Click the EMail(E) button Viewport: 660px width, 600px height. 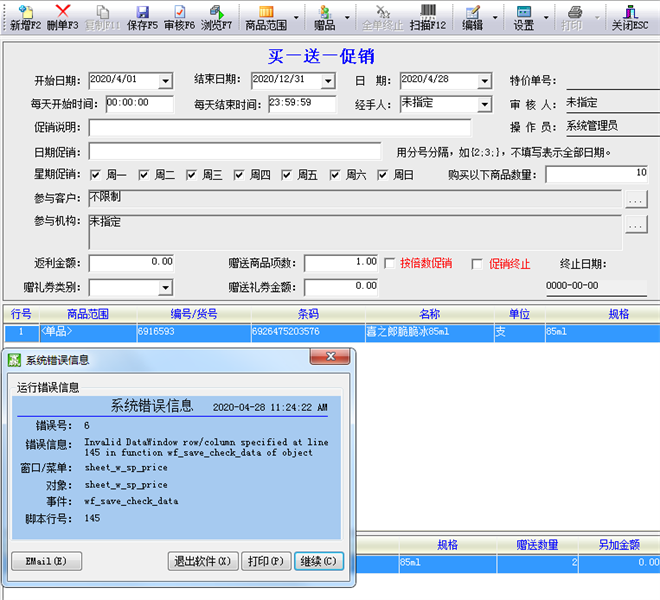click(x=46, y=561)
